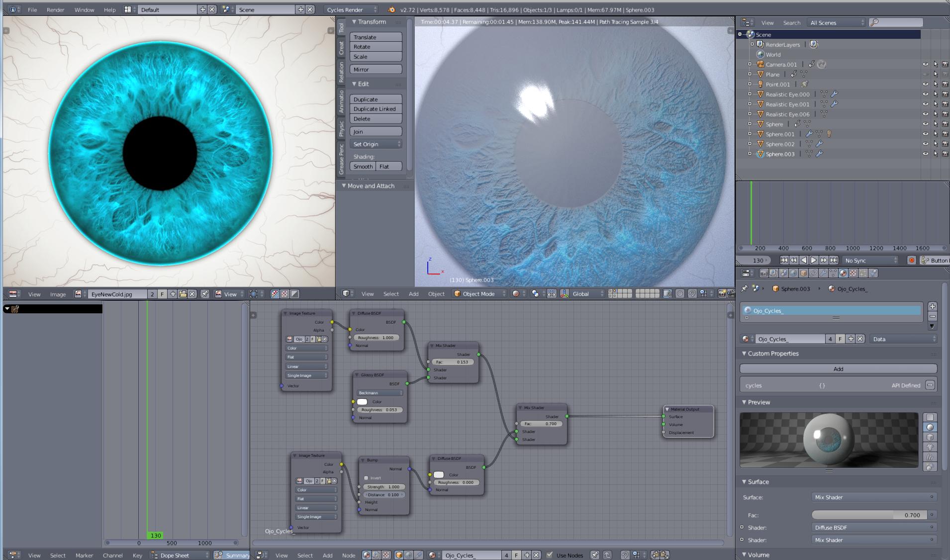Expand Realistic Eye.006 tree item

coord(750,114)
